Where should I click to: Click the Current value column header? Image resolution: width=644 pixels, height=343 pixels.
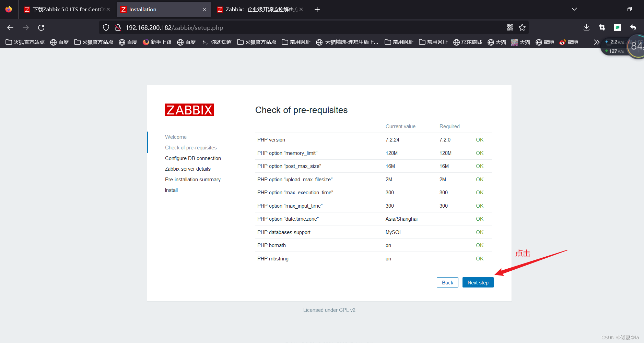(400, 126)
